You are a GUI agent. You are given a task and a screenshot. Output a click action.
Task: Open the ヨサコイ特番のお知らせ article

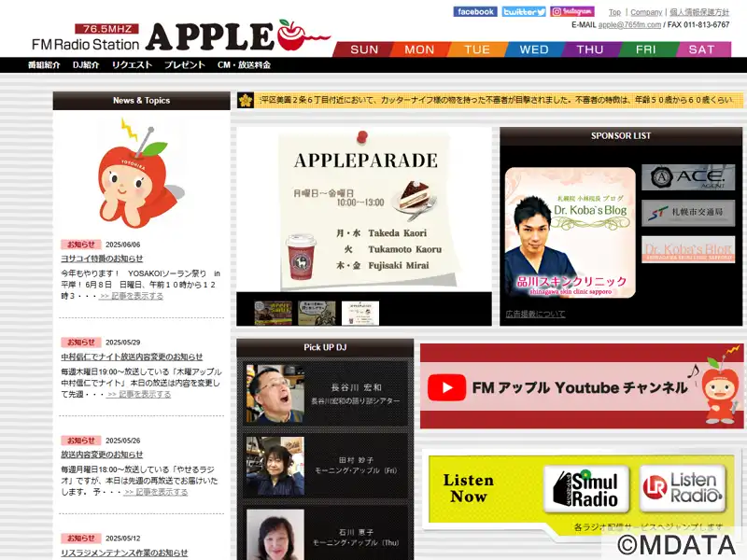pos(102,259)
